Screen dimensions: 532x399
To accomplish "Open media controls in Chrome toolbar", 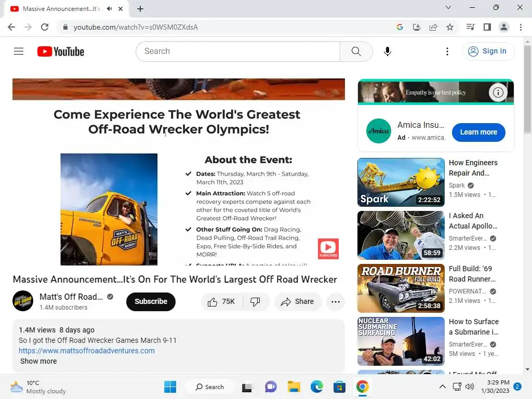I will pyautogui.click(x=471, y=27).
